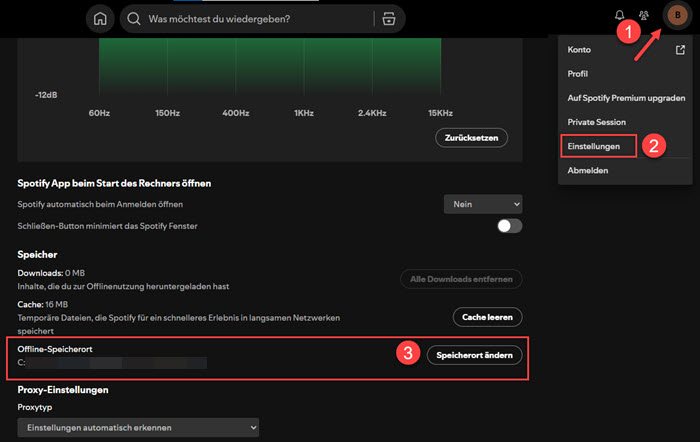Click the 400Hz equalizer band label

click(x=236, y=113)
